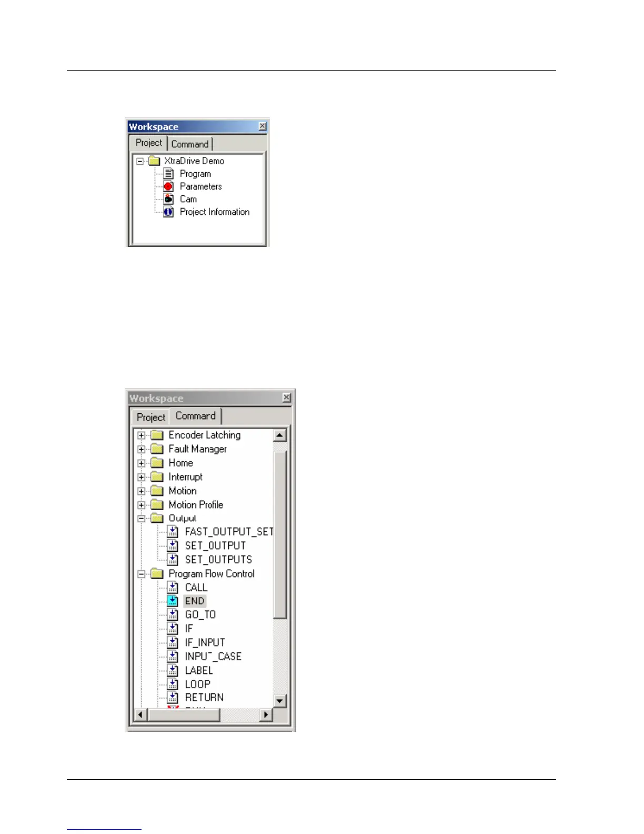Select the FAST_OUTPUT_SET command label
The image size is (644, 834).
tap(229, 532)
